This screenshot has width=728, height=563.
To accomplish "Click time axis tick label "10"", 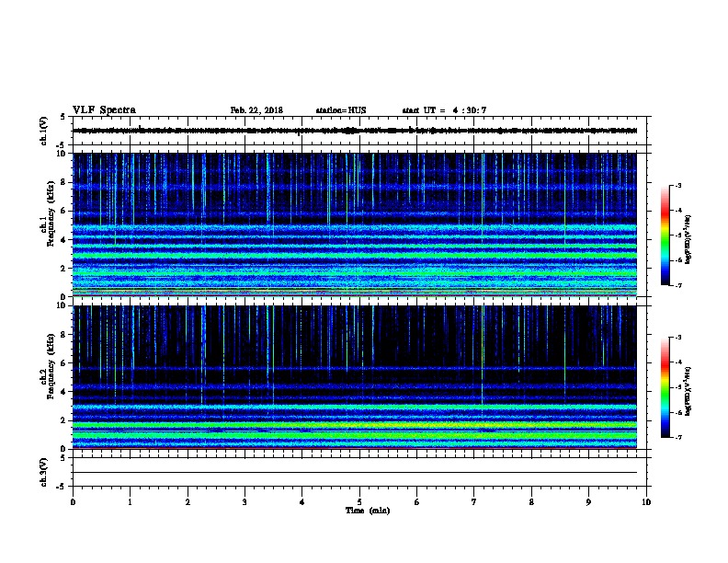I will [x=646, y=502].
